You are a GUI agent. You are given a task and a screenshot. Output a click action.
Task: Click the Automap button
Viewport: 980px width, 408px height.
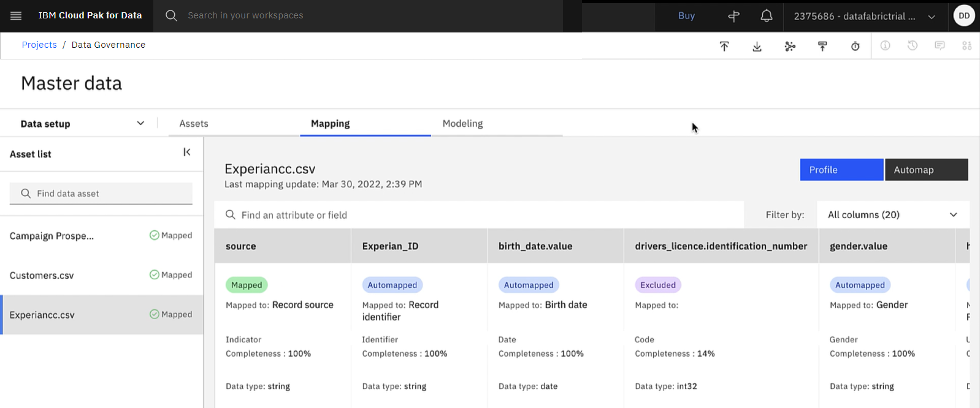coord(926,170)
